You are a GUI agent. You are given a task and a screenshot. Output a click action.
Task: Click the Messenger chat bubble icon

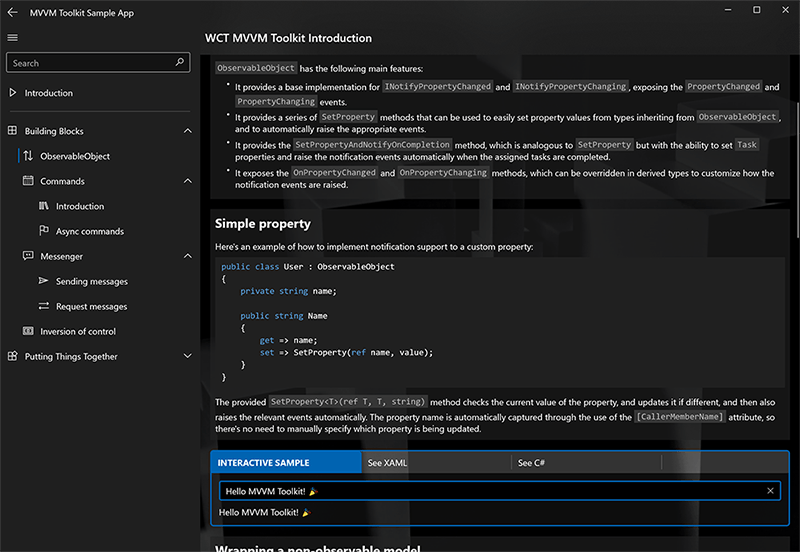click(x=28, y=256)
